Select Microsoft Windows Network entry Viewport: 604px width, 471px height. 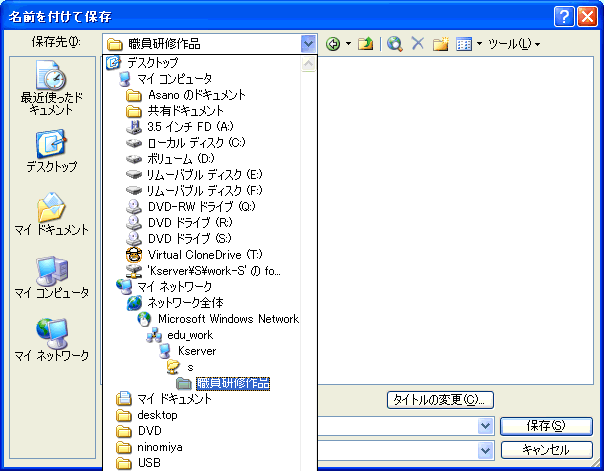pyautogui.click(x=218, y=319)
